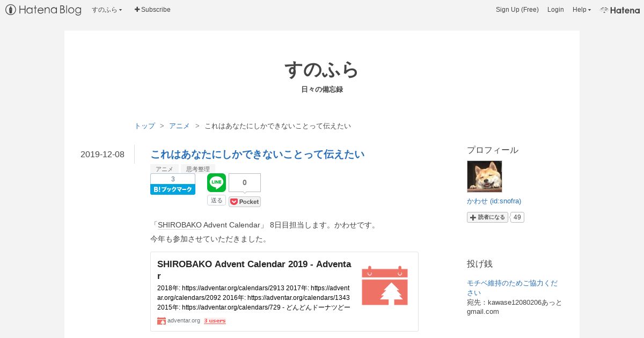The image size is (644, 338).
Task: Open the Hatena Blog logo link
Action: pyautogui.click(x=43, y=10)
